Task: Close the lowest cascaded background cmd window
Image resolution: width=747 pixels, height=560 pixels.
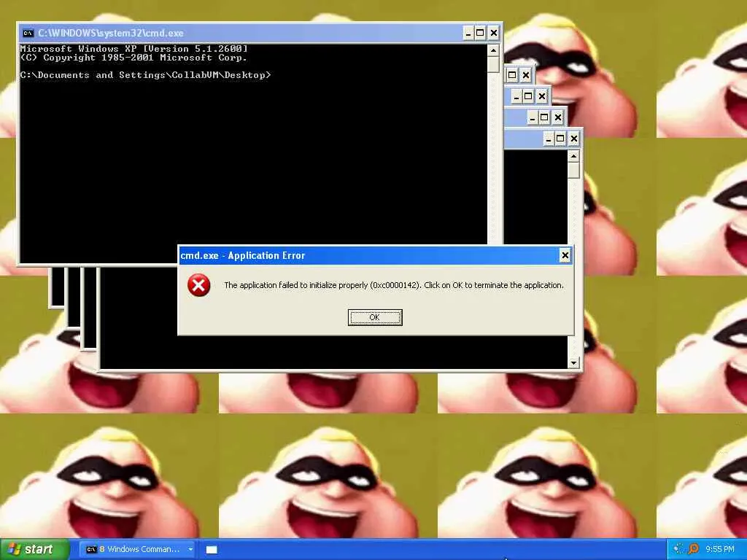Action: pos(574,139)
